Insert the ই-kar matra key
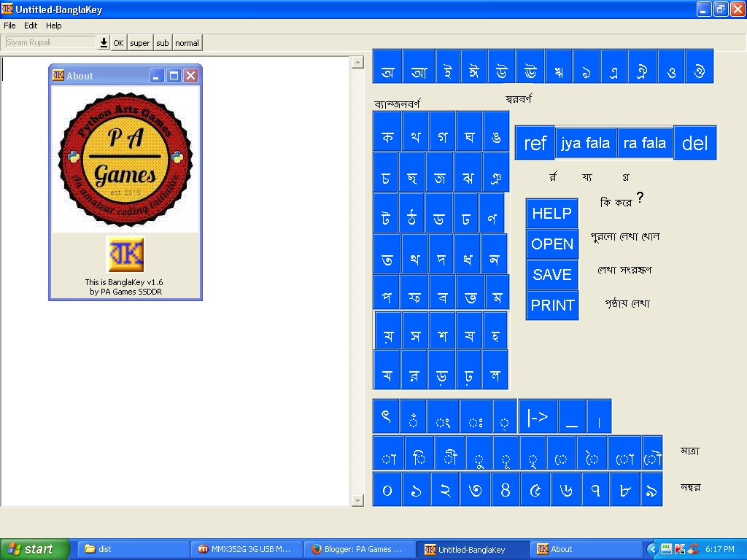 [419, 452]
